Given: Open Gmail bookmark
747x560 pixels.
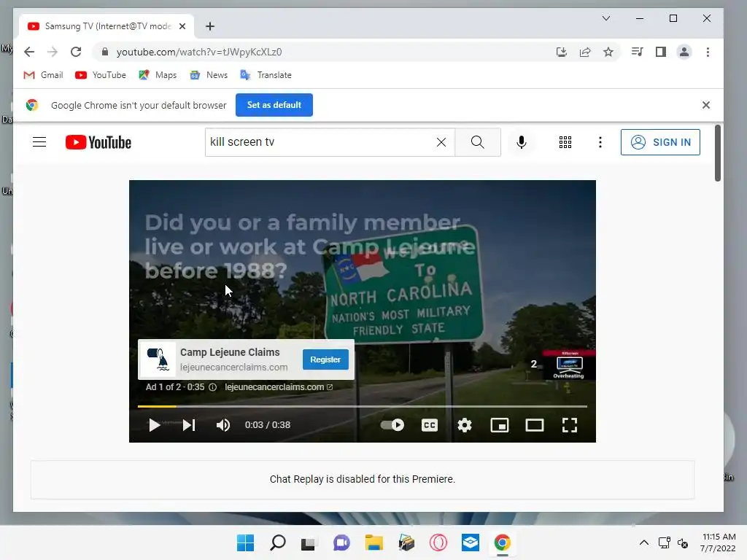Looking at the screenshot, I should coord(43,75).
